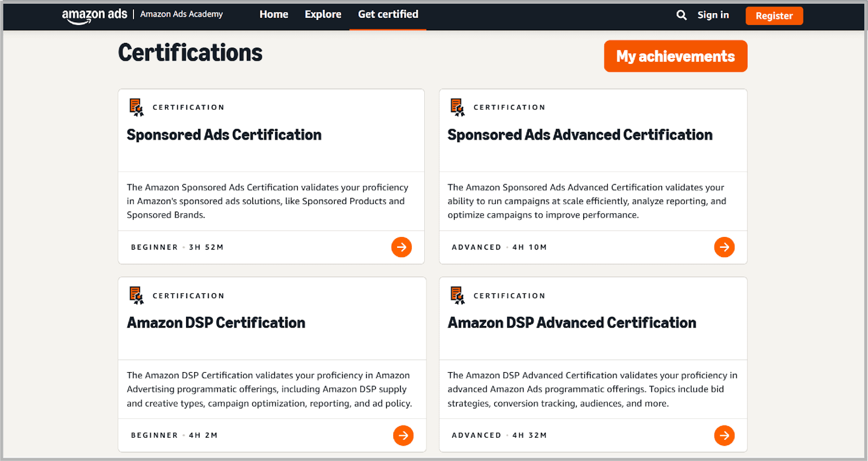Click the Certifications page heading
Screen dimensions: 868x461
coord(190,53)
